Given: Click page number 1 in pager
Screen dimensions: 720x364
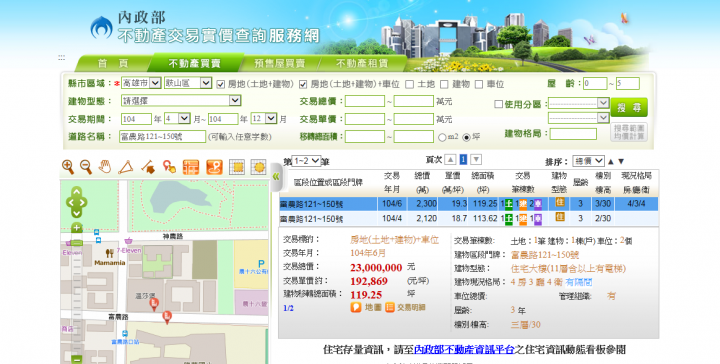Looking at the screenshot, I should point(463,160).
